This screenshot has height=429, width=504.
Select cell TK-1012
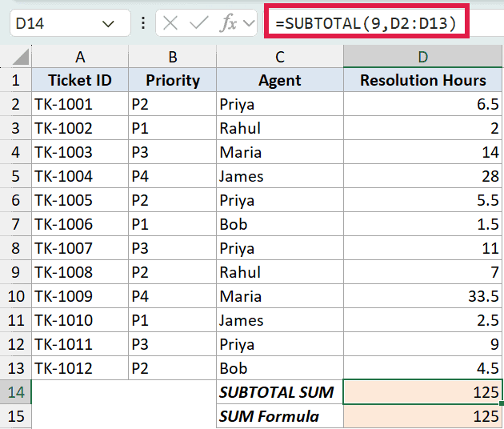80,368
